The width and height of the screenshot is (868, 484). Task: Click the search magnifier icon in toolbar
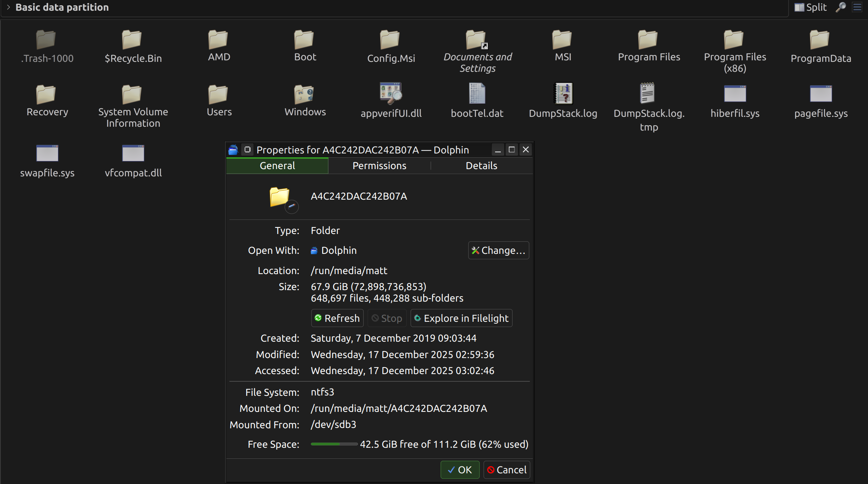tap(841, 7)
